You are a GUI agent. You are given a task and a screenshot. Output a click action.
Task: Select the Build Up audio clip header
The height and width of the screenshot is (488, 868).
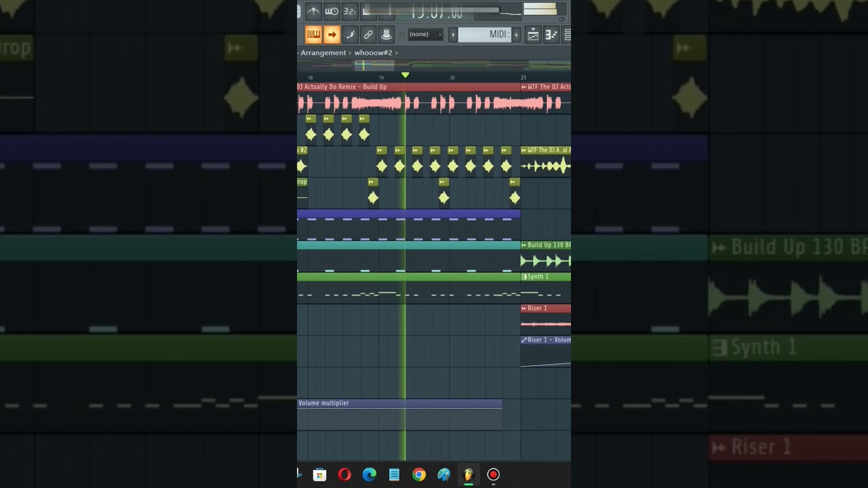point(409,87)
